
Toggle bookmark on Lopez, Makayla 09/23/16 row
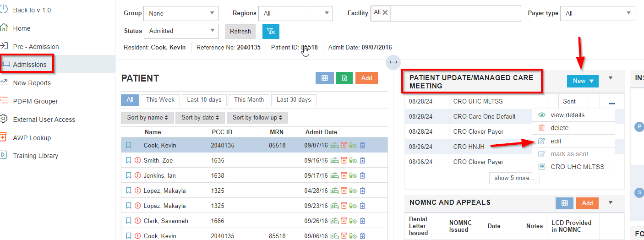[129, 206]
